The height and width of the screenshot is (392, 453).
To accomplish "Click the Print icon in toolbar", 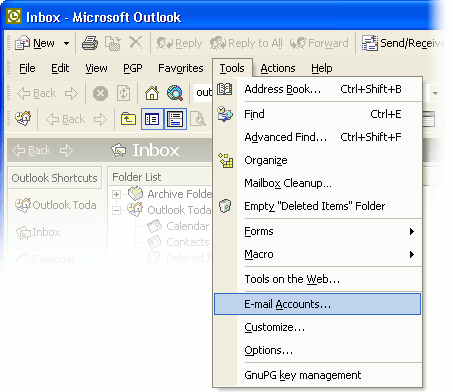I will tap(90, 43).
